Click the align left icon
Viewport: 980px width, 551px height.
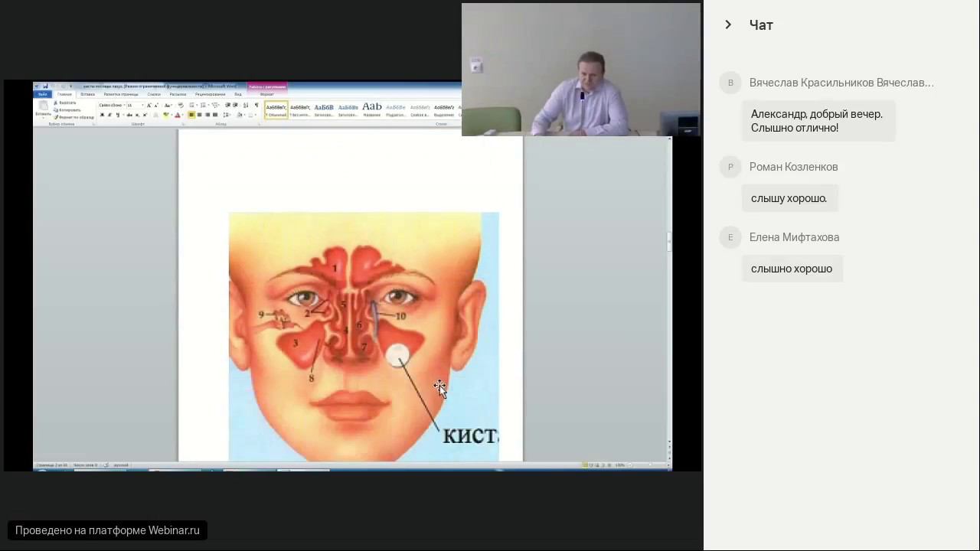click(x=191, y=115)
